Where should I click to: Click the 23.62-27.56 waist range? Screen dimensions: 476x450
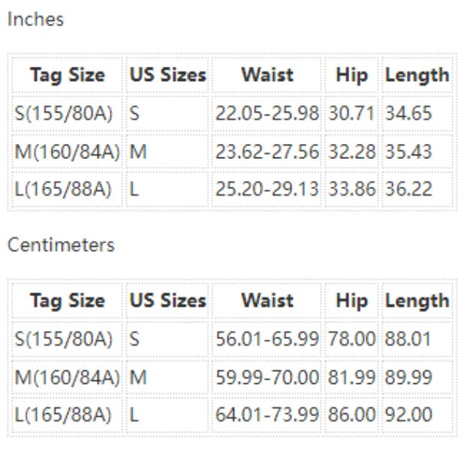coord(267,152)
